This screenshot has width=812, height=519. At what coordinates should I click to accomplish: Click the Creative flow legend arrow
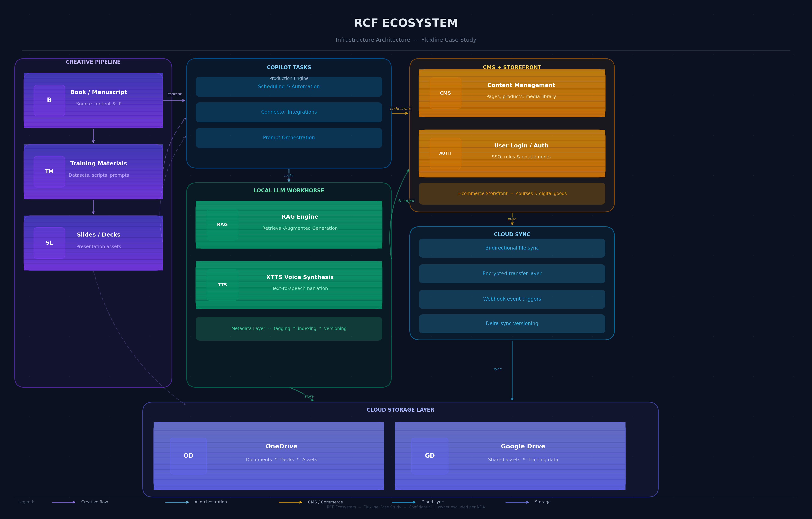pos(64,502)
